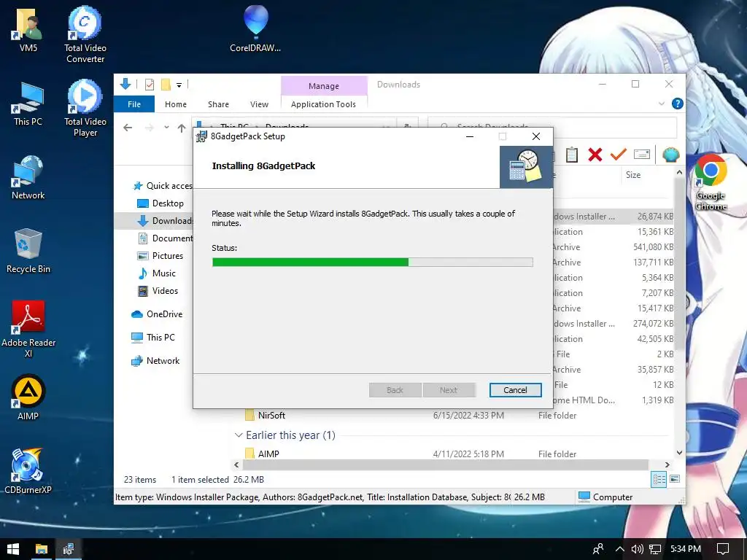Show hidden system tray icons
This screenshot has width=747, height=560.
[x=619, y=549]
